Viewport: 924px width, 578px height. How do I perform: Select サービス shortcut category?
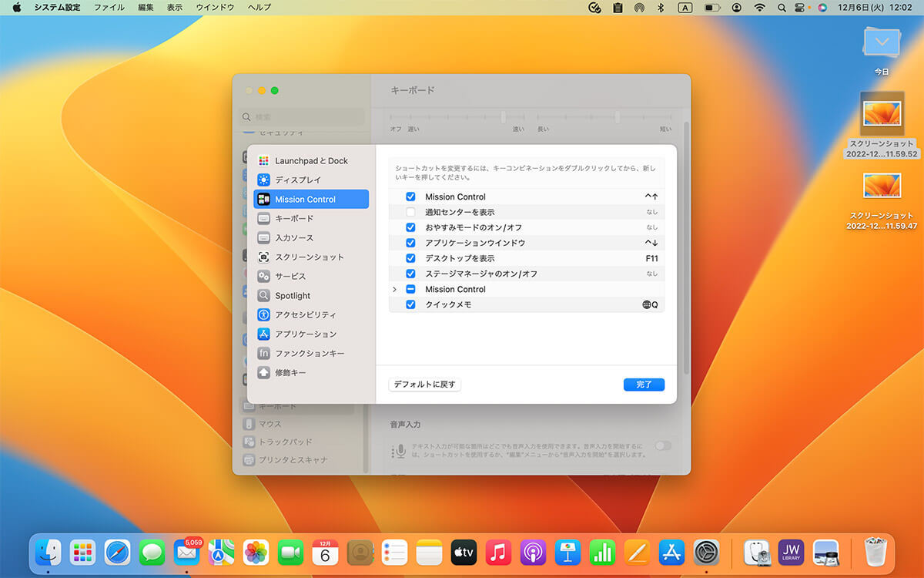(311, 277)
